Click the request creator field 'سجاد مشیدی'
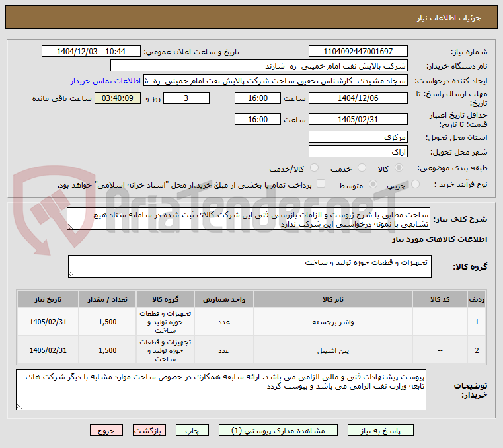 pos(276,81)
